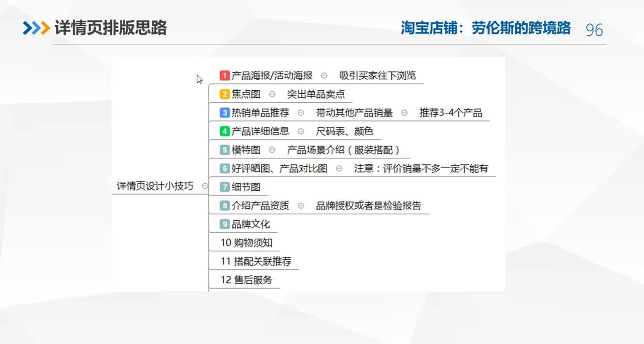Select the 详情页设计小技巧 root topic
Screen dimensions: 644x344
coord(155,186)
